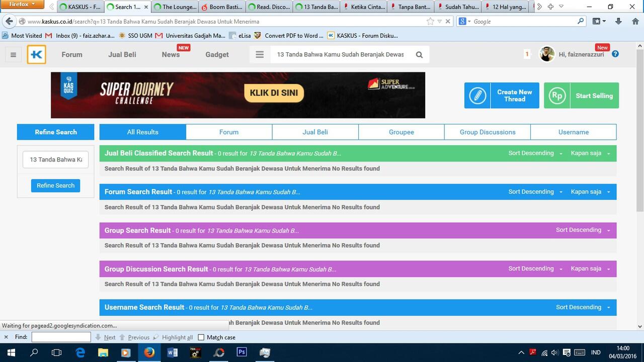Open Kapan saja dropdown in Jual Beli results
Image resolution: width=644 pixels, height=362 pixels.
591,153
